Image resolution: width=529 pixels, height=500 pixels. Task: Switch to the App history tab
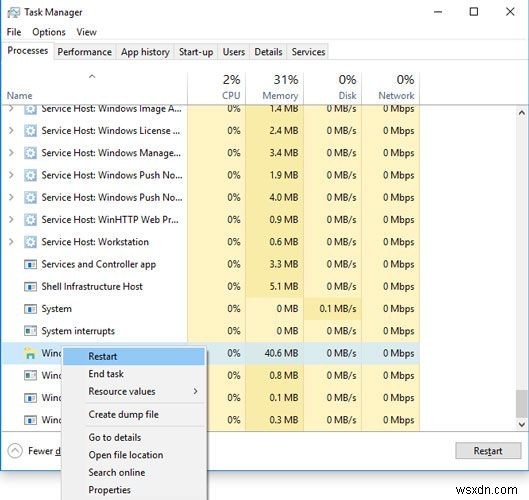coord(145,52)
